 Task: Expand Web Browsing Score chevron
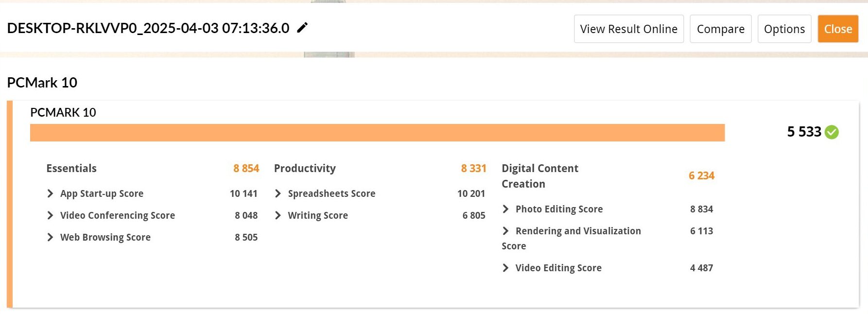tap(50, 237)
